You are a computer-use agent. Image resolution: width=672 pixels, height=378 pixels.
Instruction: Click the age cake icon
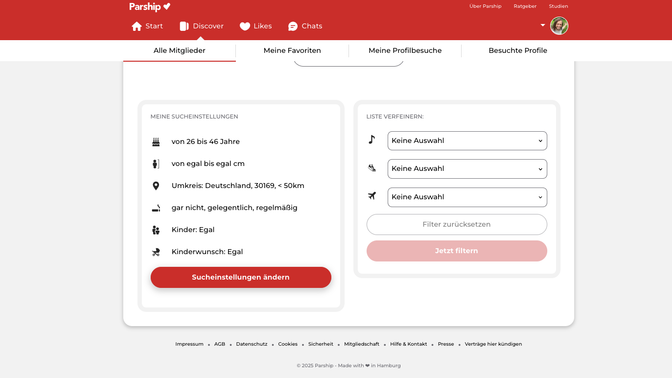click(x=156, y=142)
